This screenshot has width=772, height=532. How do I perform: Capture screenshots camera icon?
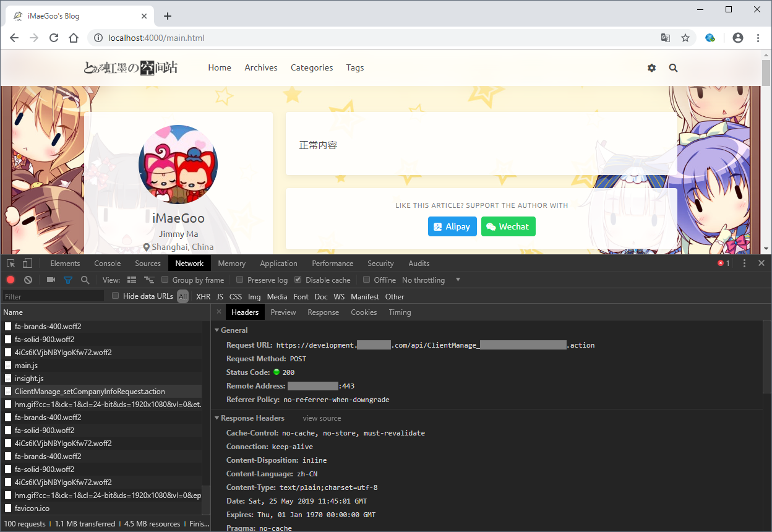coord(51,280)
